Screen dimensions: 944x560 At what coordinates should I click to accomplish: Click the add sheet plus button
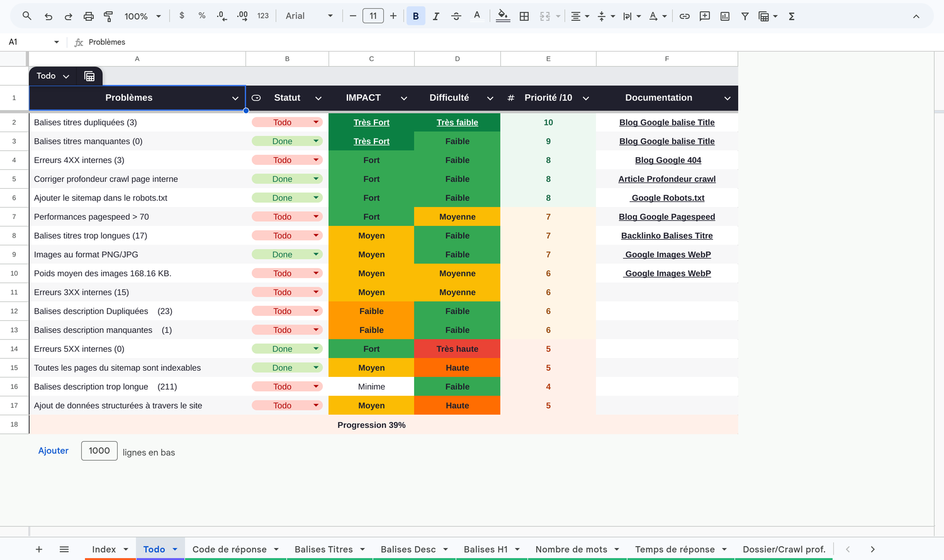(x=39, y=549)
